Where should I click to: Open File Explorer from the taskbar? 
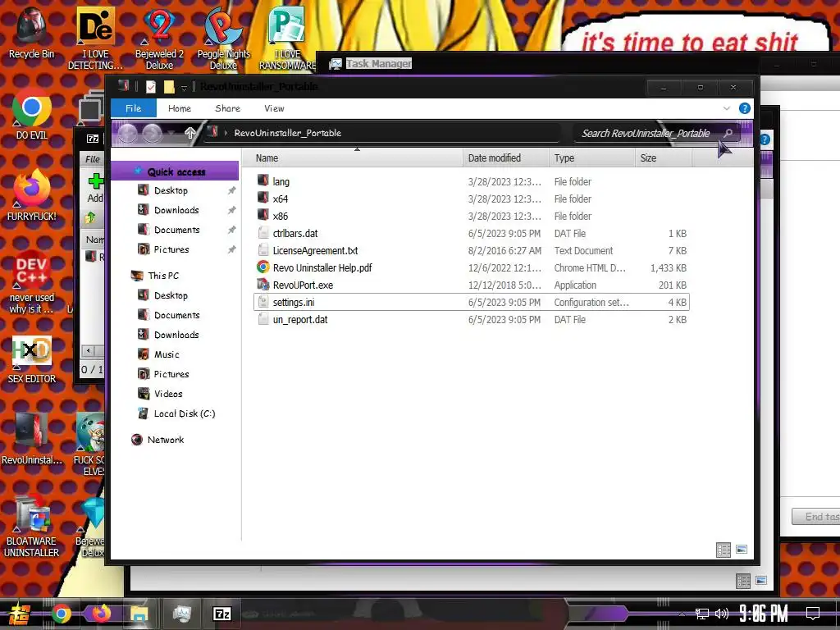coord(139,614)
